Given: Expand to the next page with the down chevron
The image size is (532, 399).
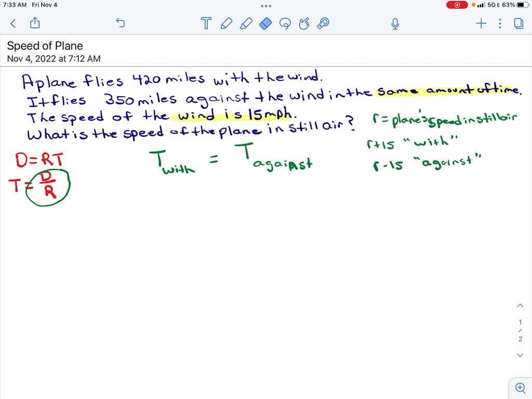Looking at the screenshot, I should 520,355.
